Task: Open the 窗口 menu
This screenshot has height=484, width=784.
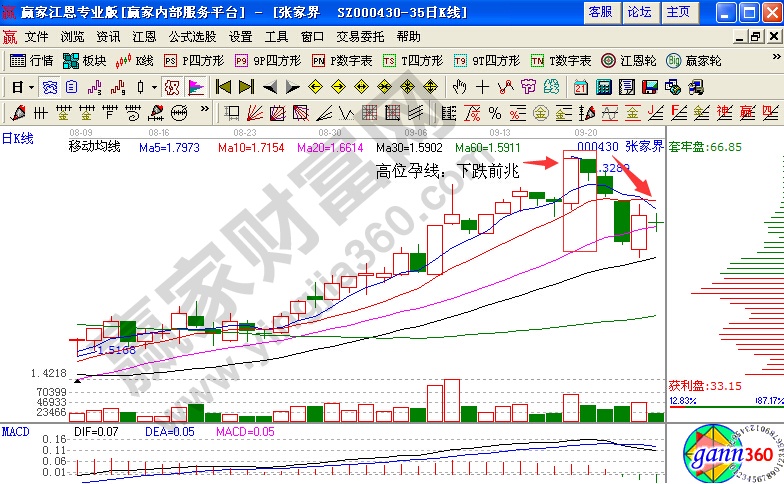Action: point(312,36)
